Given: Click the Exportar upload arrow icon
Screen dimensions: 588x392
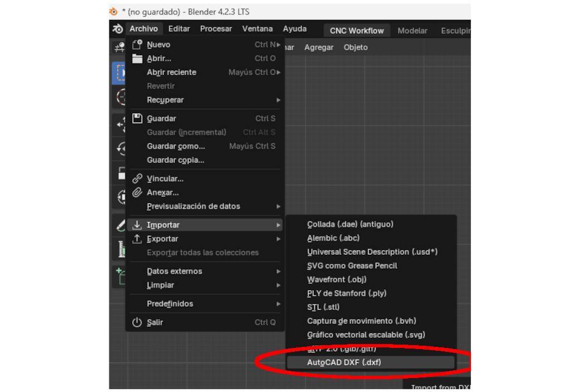Looking at the screenshot, I should click(137, 239).
